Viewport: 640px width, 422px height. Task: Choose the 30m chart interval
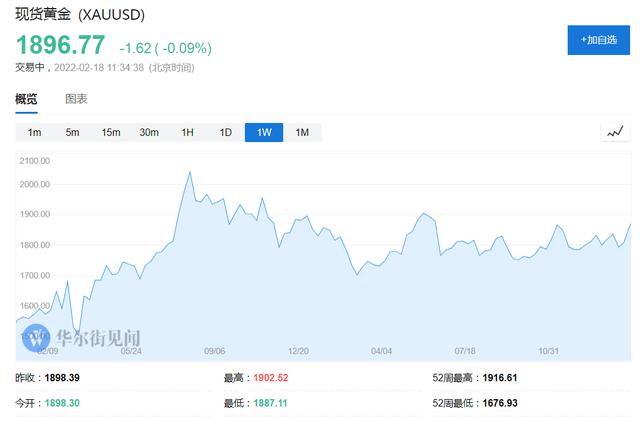(149, 133)
